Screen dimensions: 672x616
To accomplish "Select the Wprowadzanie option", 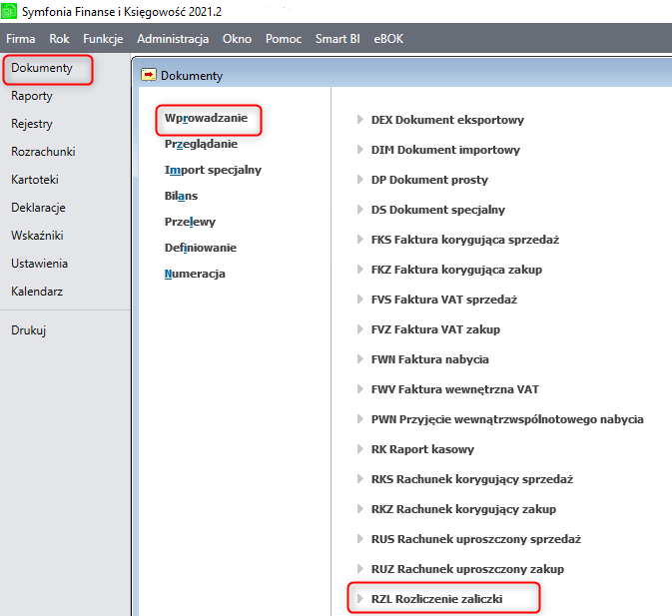I will tap(206, 118).
